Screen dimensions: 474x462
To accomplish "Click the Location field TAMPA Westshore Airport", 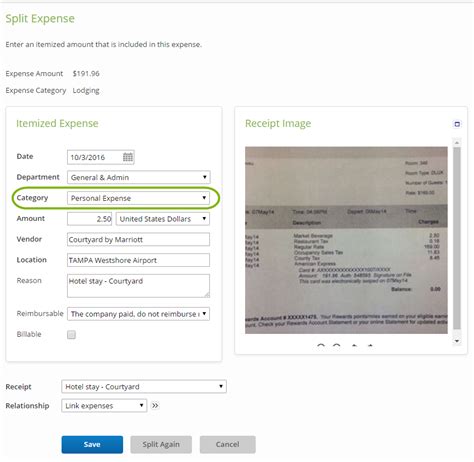I will pyautogui.click(x=139, y=260).
